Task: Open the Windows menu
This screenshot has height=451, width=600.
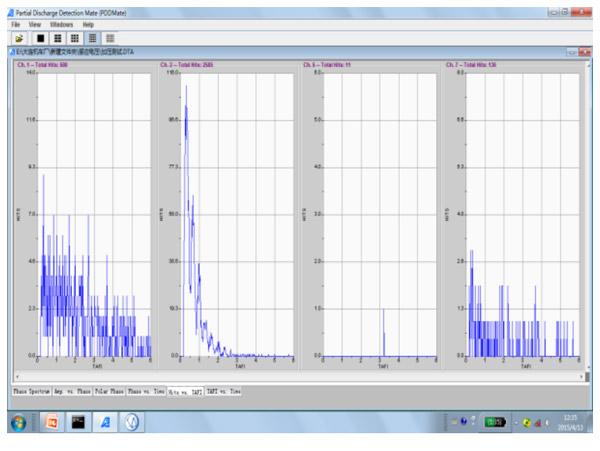Action: pos(61,22)
